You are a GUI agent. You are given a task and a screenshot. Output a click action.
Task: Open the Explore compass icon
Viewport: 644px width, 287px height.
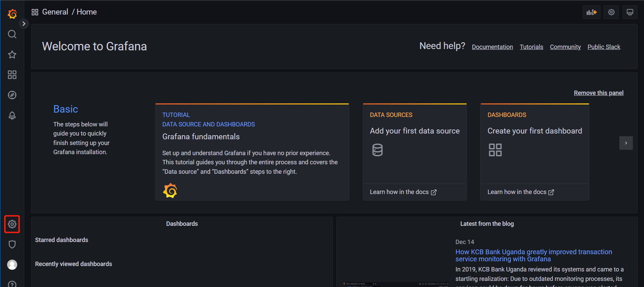point(12,95)
